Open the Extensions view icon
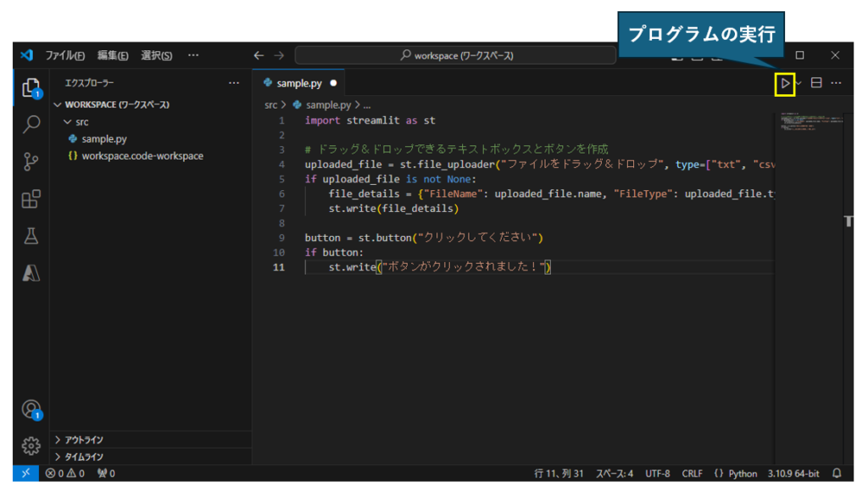The width and height of the screenshot is (868, 498). click(x=31, y=199)
